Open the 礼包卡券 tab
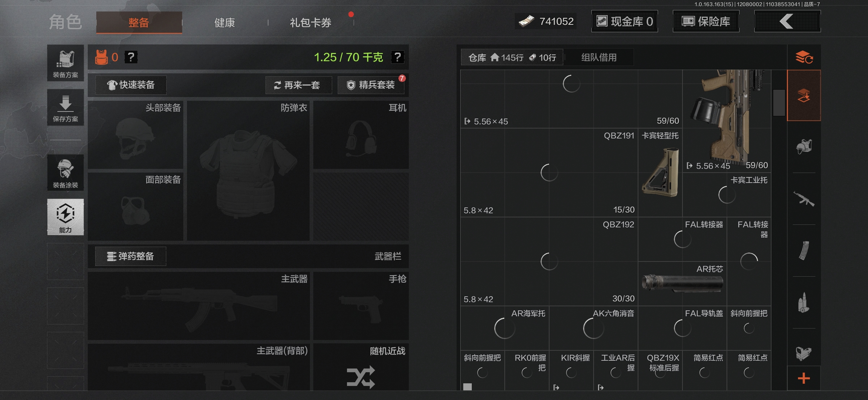 (310, 23)
